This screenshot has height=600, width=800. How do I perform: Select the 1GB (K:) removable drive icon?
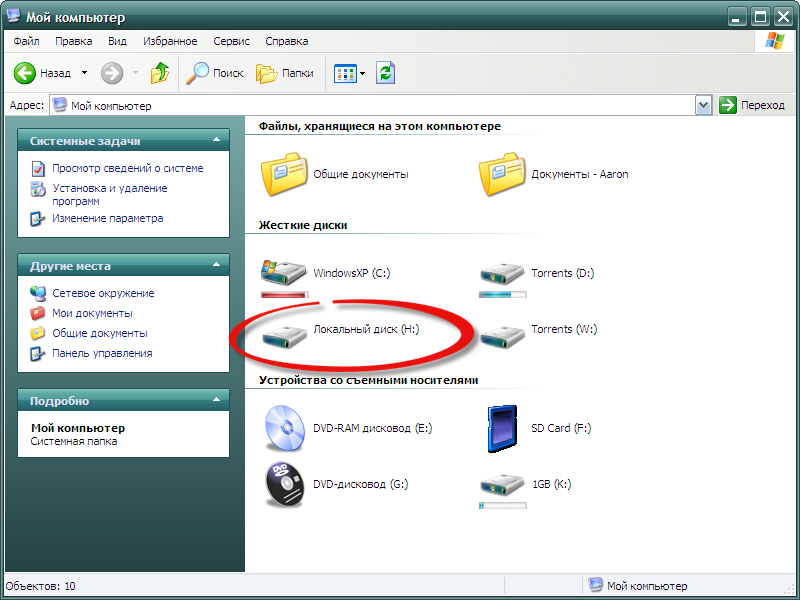502,485
